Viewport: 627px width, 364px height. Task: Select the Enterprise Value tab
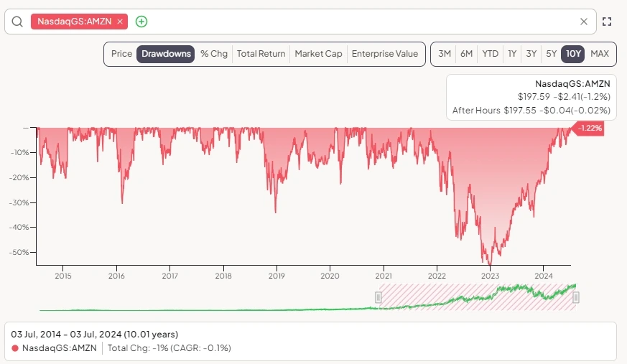pos(385,54)
